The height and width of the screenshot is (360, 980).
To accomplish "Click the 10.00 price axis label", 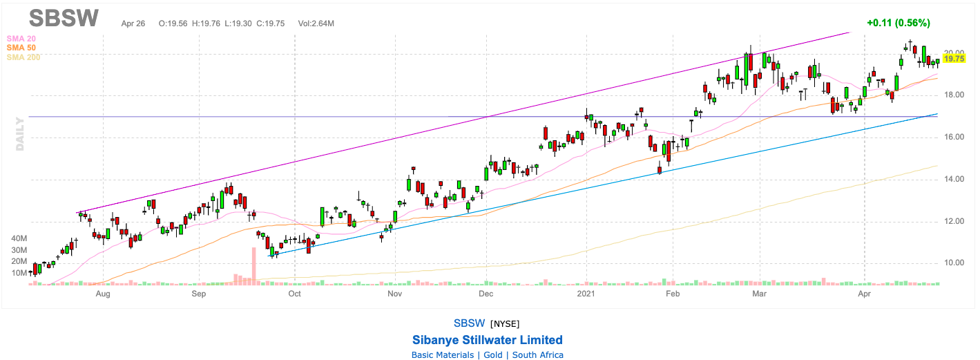I will [x=954, y=263].
